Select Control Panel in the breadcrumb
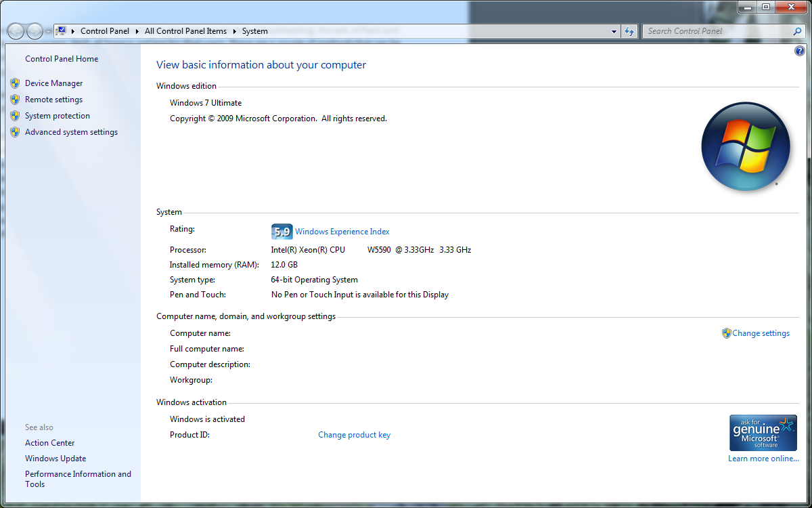Image resolution: width=812 pixels, height=508 pixels. pyautogui.click(x=104, y=31)
